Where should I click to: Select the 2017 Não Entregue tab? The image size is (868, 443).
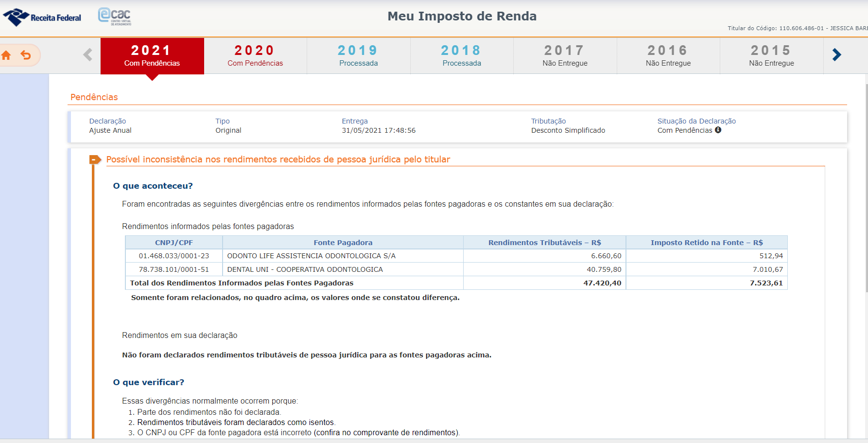click(565, 56)
